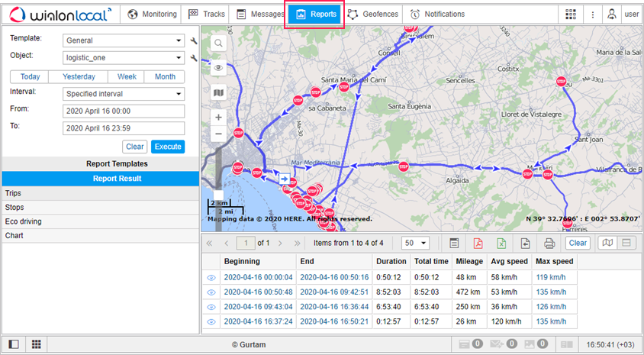The width and height of the screenshot is (644, 355).
Task: Toggle eye icon for 16:37:24 trip row
Action: point(211,321)
